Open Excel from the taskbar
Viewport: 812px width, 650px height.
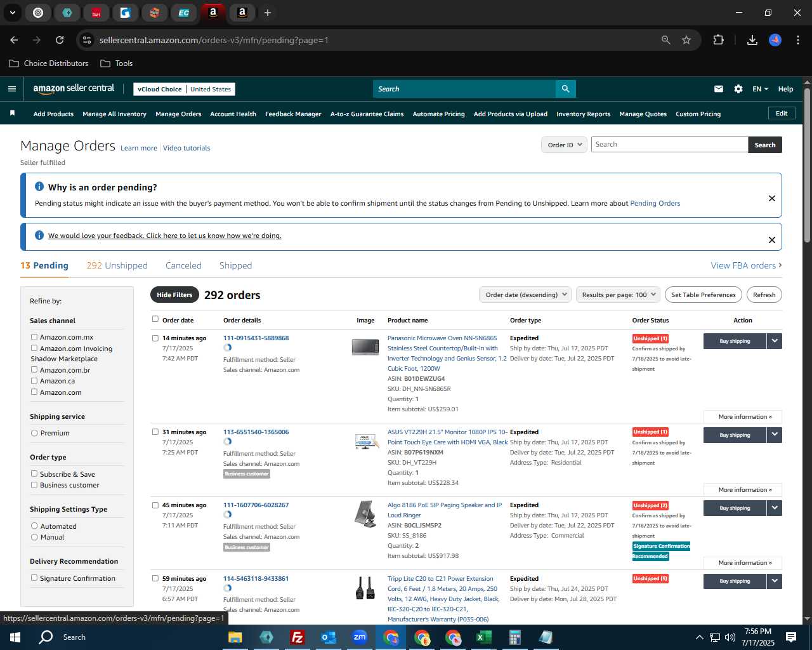point(484,637)
